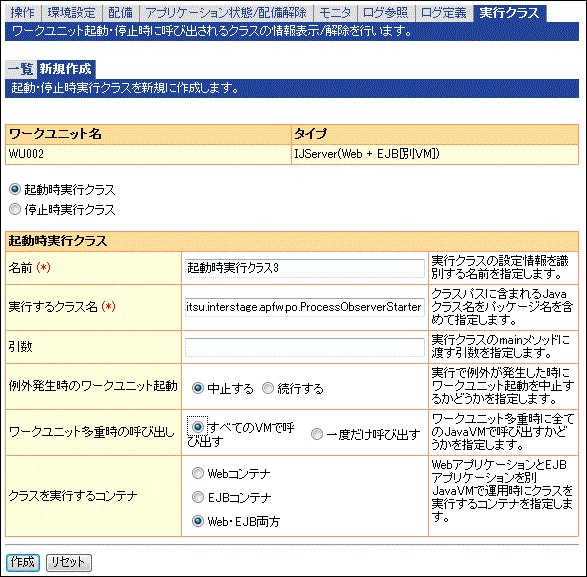Image resolution: width=587 pixels, height=577 pixels.
Task: Open the 操作 tab
Action: click(x=22, y=13)
